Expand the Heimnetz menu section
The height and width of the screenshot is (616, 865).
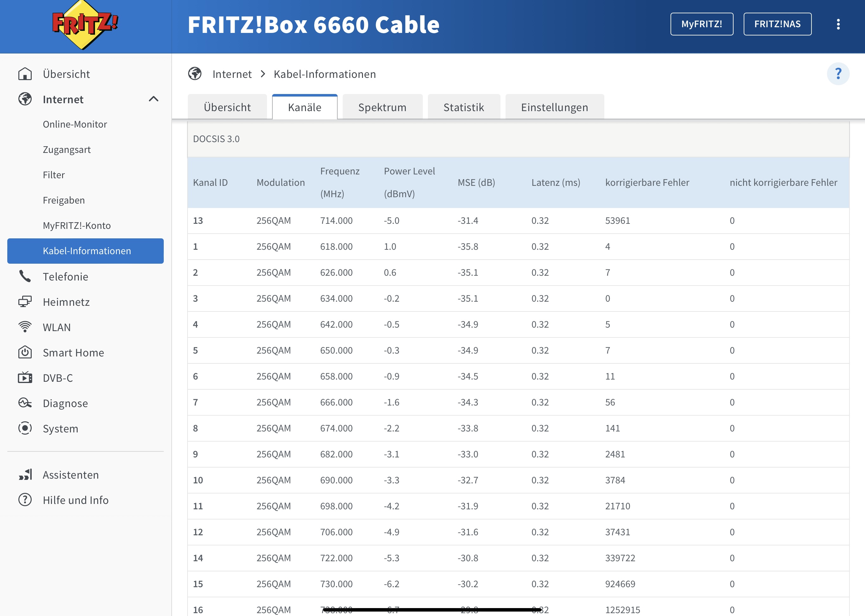(x=66, y=302)
